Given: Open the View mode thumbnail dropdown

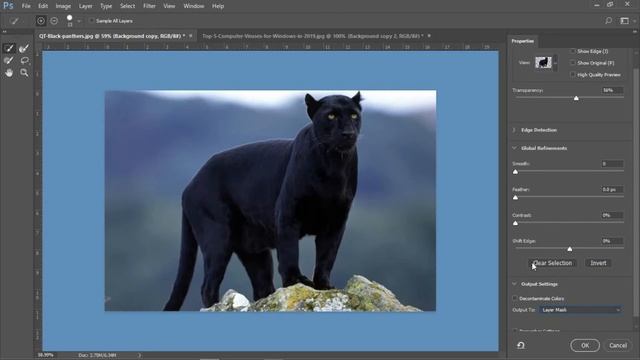Looking at the screenshot, I should [546, 62].
